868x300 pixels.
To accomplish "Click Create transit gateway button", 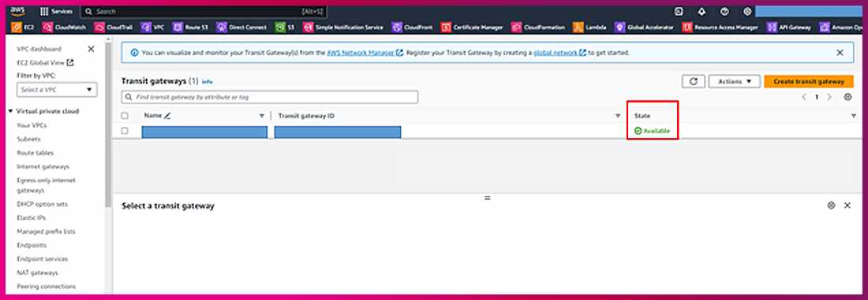I will pos(809,81).
